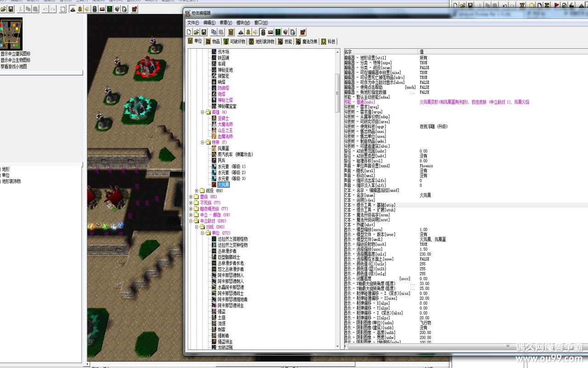The height and width of the screenshot is (368, 588).
Task: Open AI Editor from main editor toolbar
Action: (x=110, y=9)
